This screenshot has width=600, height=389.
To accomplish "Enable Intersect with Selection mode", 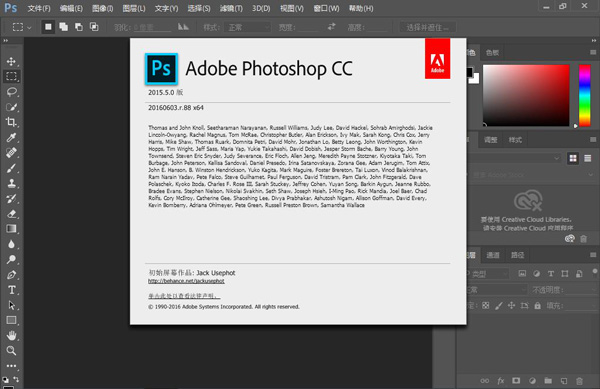I will 94,27.
